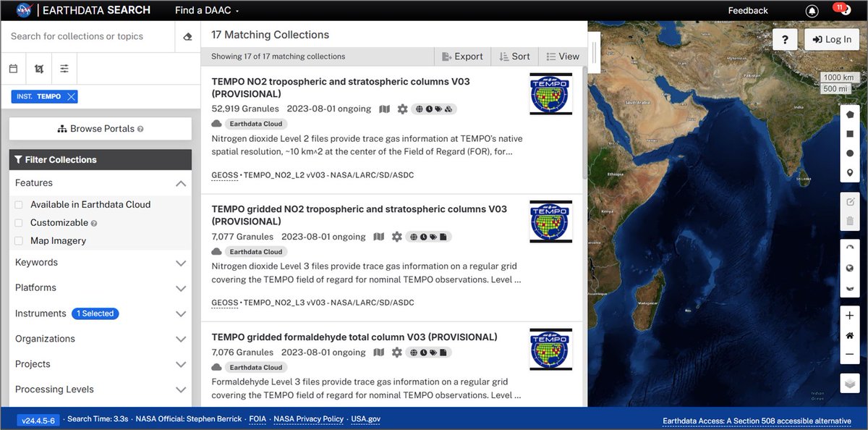
Task: Open the Find a DAAC dropdown
Action: pyautogui.click(x=207, y=10)
